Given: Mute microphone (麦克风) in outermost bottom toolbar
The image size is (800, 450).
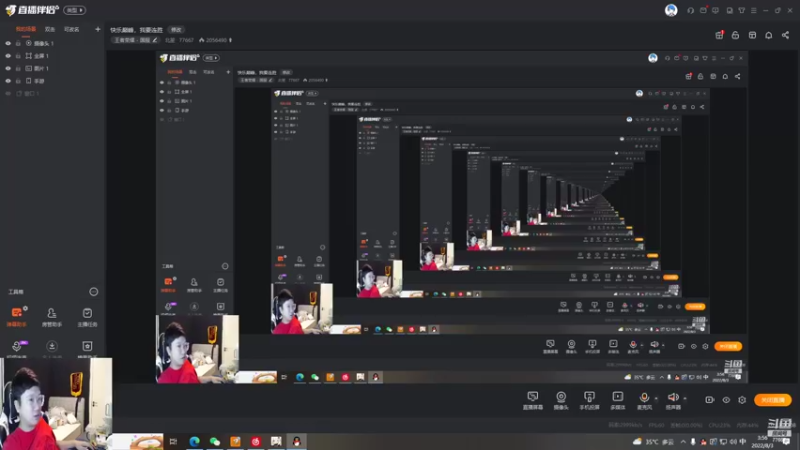Looking at the screenshot, I should point(644,400).
